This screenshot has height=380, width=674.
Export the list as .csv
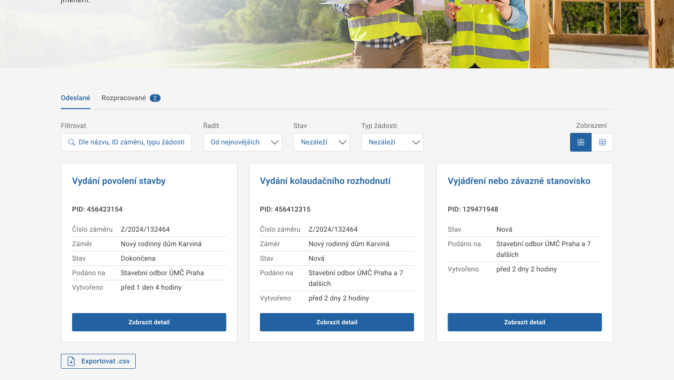(x=98, y=361)
